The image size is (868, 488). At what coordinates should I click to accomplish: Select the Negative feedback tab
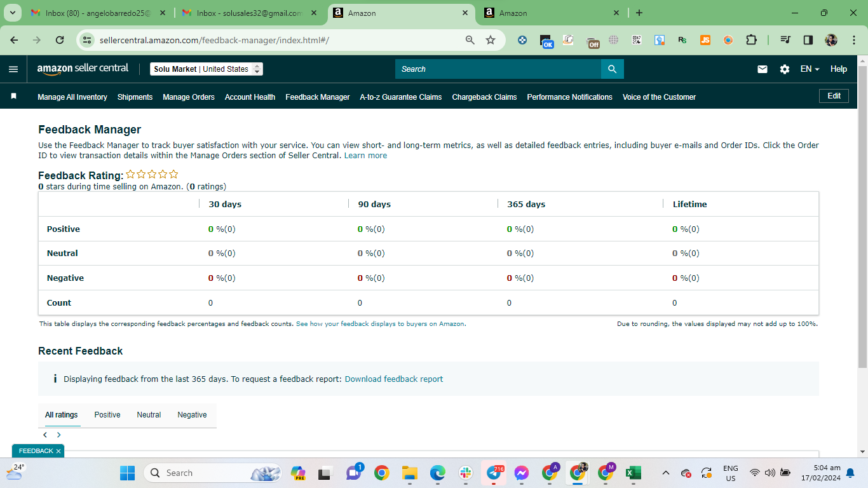click(x=192, y=415)
